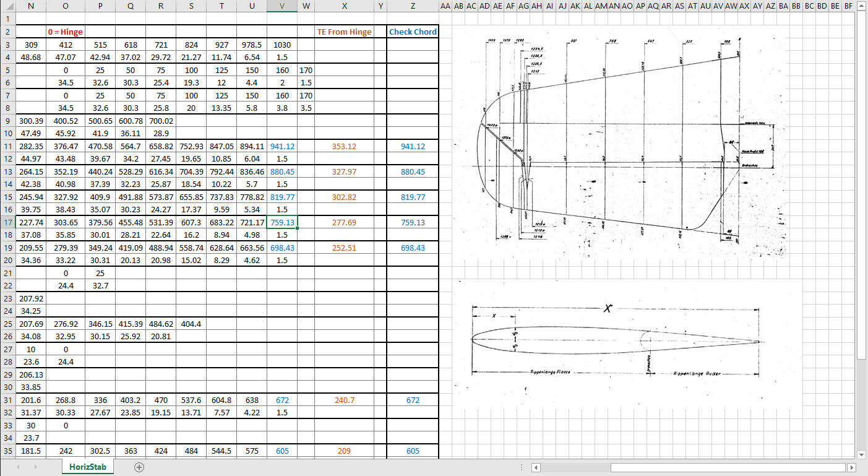Viewport: 868px width, 476px height.
Task: Select the 'TE From Hinge' header cell
Action: click(344, 32)
